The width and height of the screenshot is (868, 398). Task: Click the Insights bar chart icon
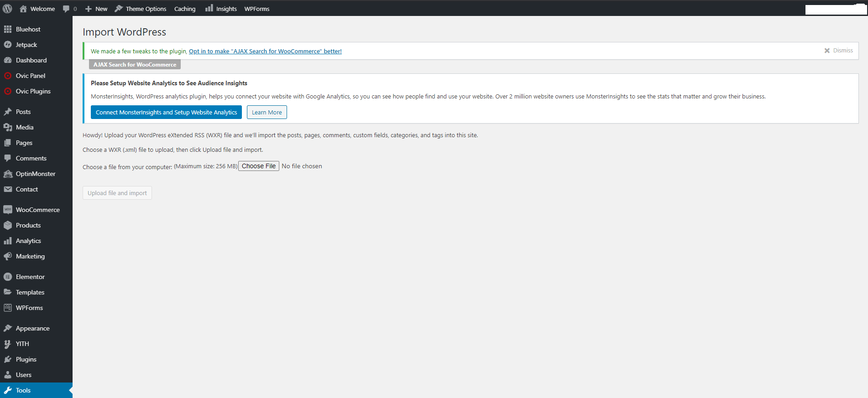tap(209, 8)
